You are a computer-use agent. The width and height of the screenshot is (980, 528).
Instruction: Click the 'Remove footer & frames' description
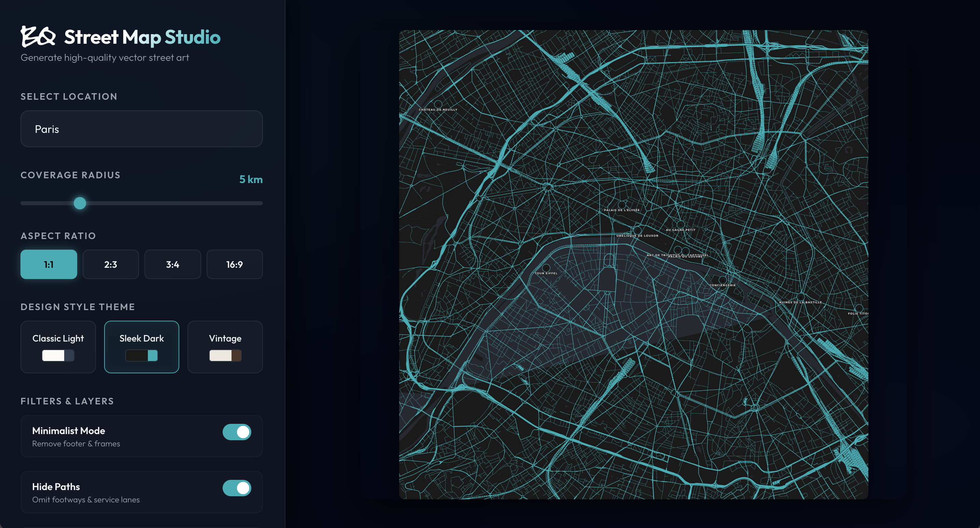pyautogui.click(x=76, y=444)
